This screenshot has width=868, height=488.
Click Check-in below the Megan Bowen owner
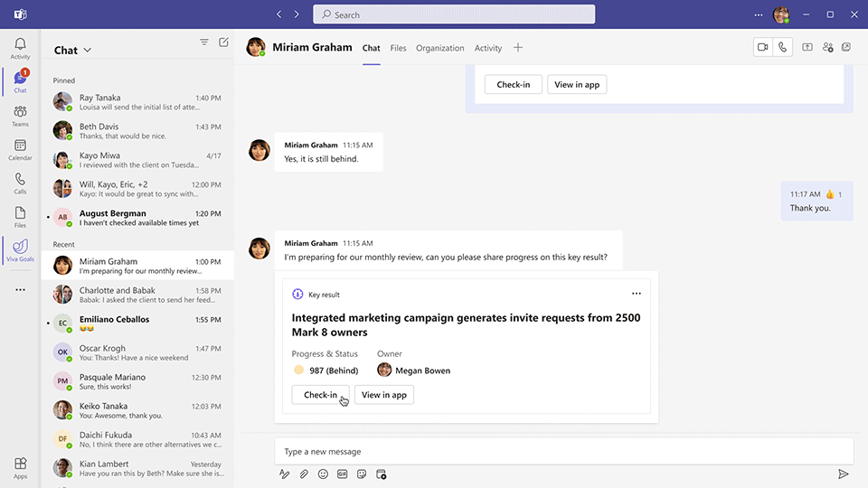tap(320, 395)
